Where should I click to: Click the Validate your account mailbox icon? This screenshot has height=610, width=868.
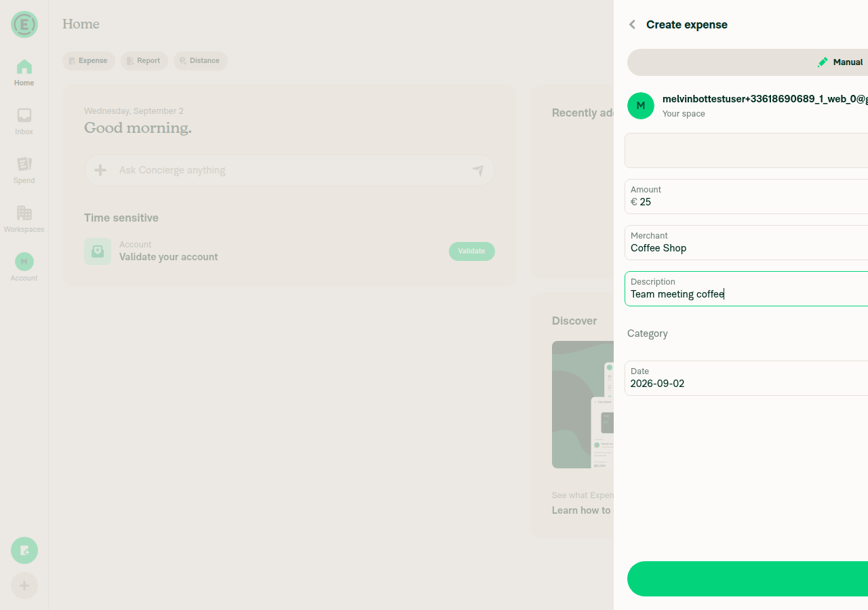click(x=98, y=251)
